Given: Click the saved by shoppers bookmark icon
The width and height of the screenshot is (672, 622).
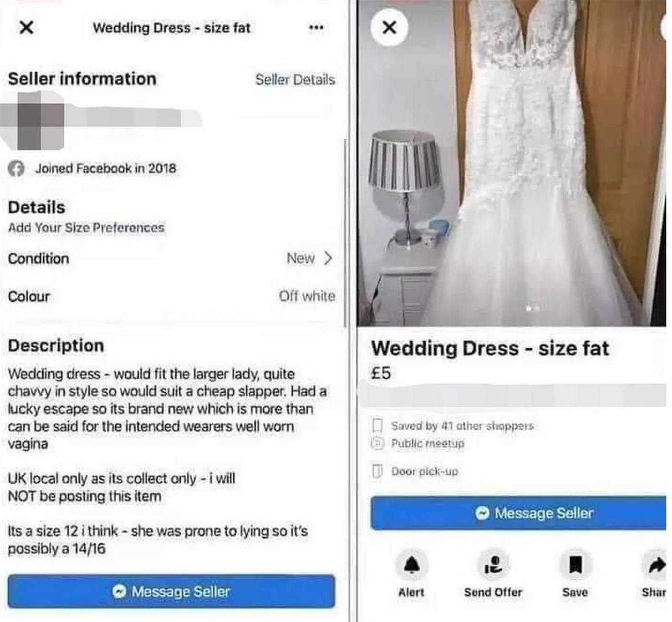Looking at the screenshot, I should 378,426.
